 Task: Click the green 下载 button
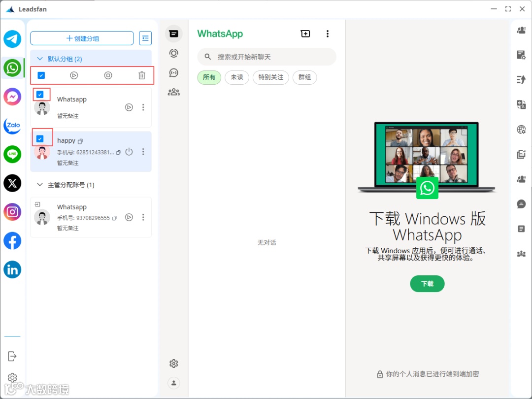[427, 284]
